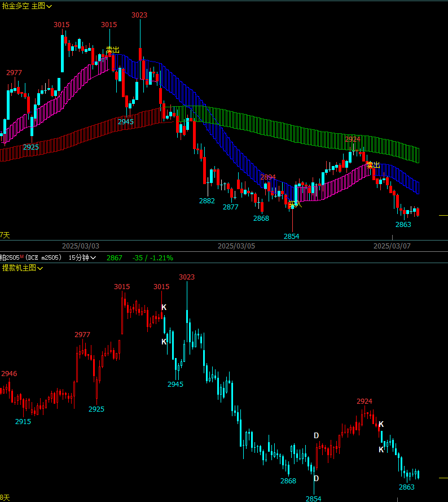Viewport: 448px width, 502px height.
Task: Click the 2977 label in lower chart
Action: pos(82,334)
